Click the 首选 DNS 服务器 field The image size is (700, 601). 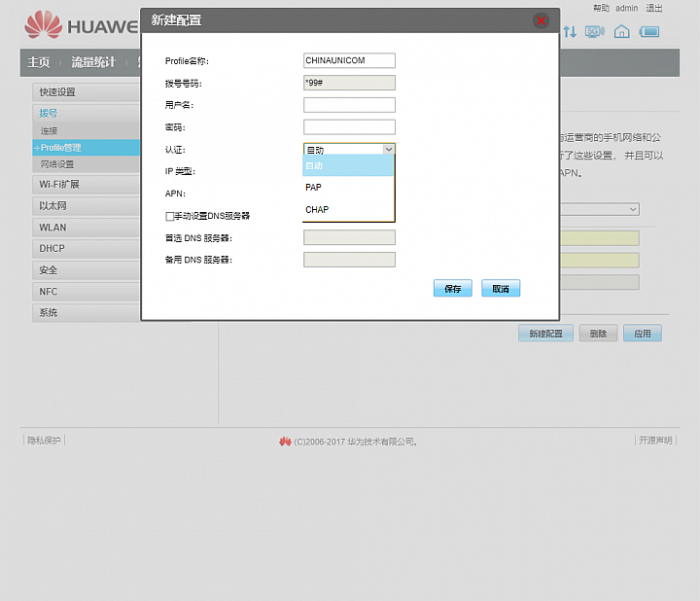349,237
